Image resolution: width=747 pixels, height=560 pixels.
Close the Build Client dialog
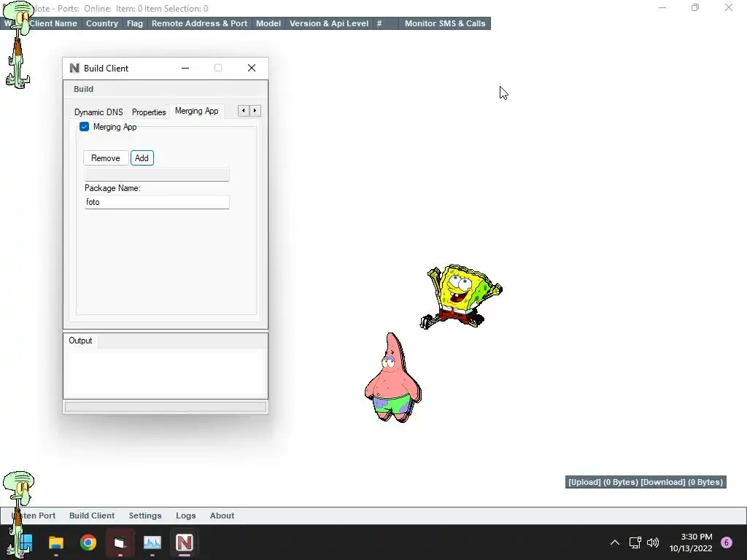click(x=252, y=68)
